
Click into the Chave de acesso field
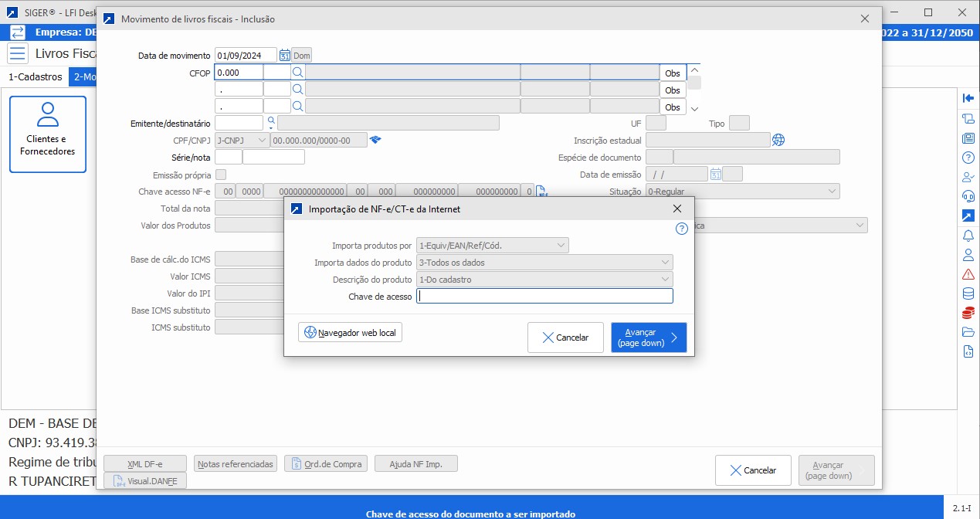[544, 296]
